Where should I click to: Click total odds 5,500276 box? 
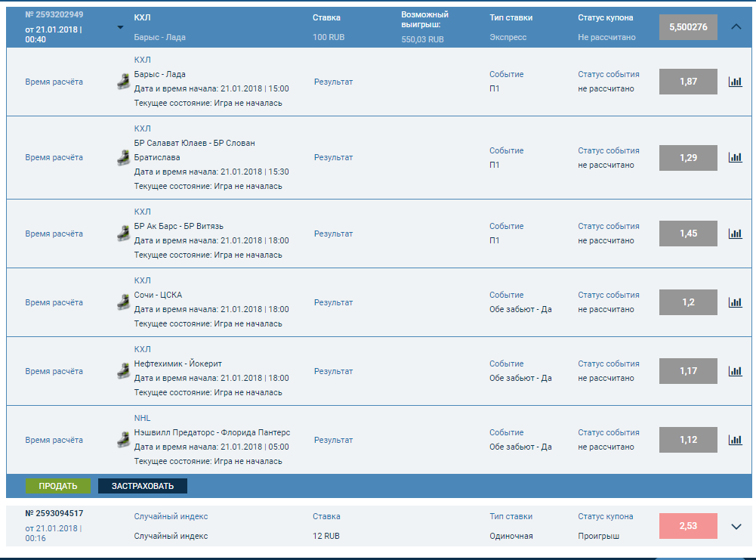click(x=688, y=27)
